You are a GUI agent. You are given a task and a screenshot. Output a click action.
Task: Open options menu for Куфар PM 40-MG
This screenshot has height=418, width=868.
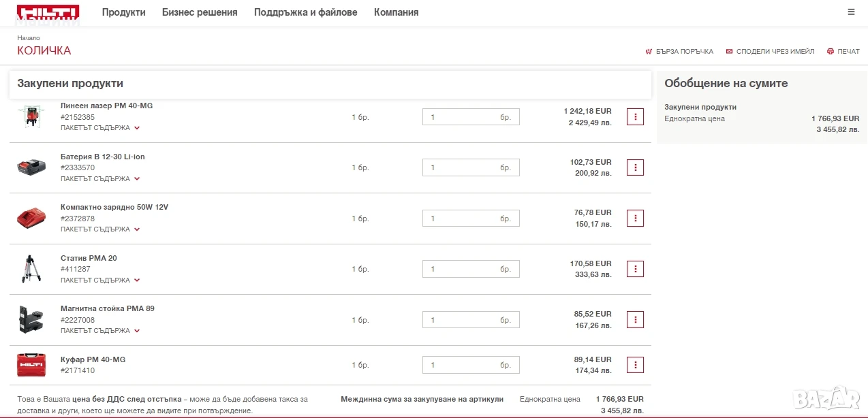(635, 365)
